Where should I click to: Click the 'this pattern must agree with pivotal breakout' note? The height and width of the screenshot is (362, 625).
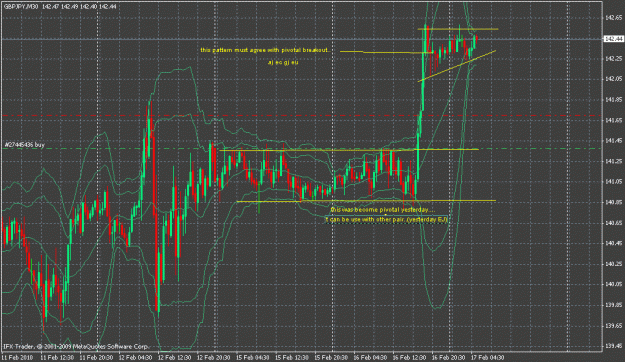pyautogui.click(x=265, y=50)
